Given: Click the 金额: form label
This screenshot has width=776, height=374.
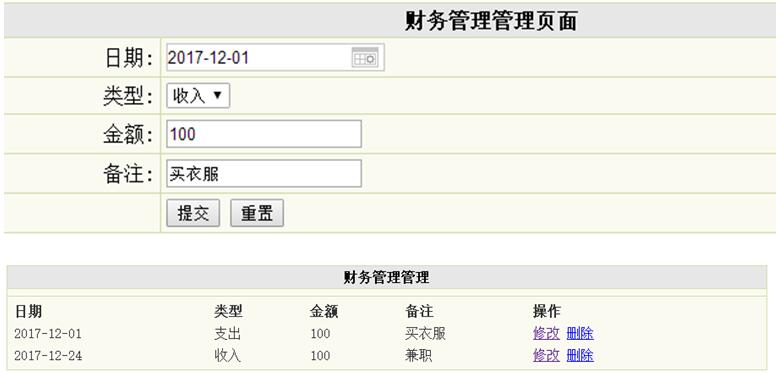Looking at the screenshot, I should click(x=129, y=134).
